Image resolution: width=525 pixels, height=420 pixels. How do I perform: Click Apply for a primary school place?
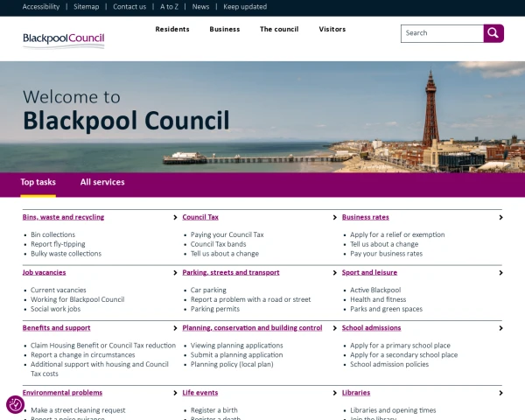400,345
